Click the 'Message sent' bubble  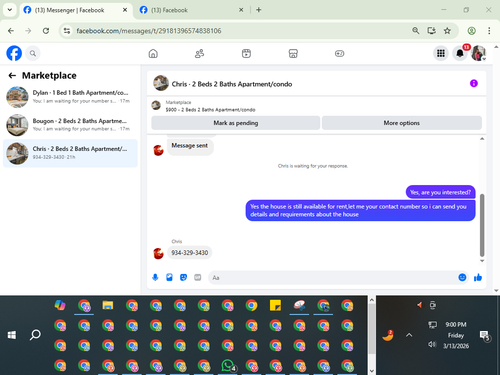pyautogui.click(x=190, y=146)
